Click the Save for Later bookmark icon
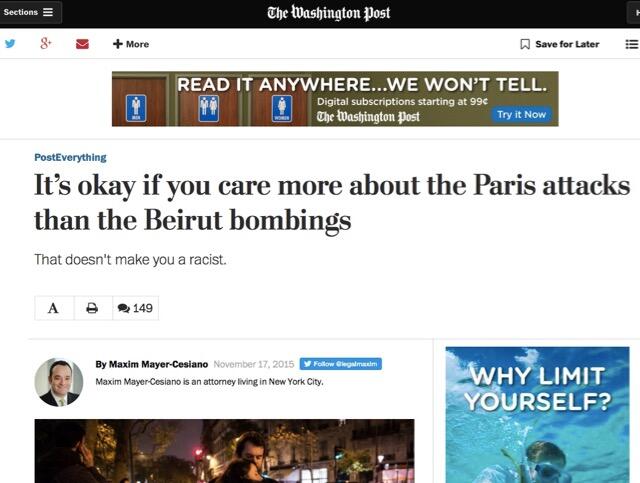Screen dimensions: 640x483 point(525,44)
